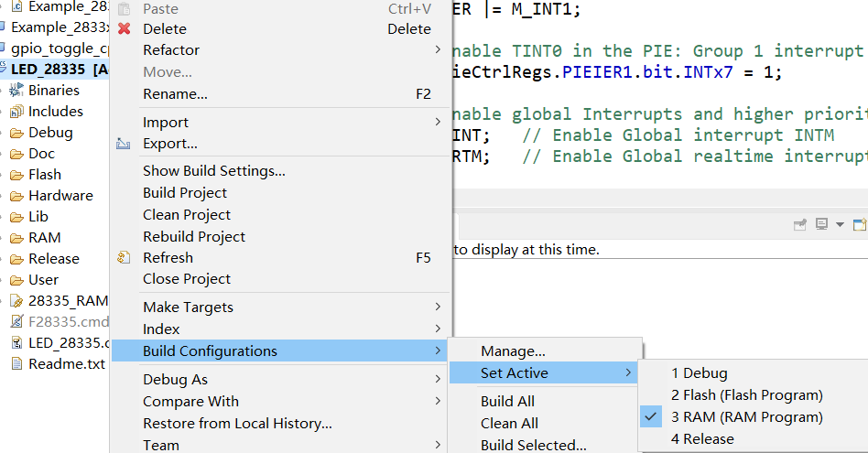Open console dropdown arrow in panel toolbar
868x453 pixels.
[841, 224]
